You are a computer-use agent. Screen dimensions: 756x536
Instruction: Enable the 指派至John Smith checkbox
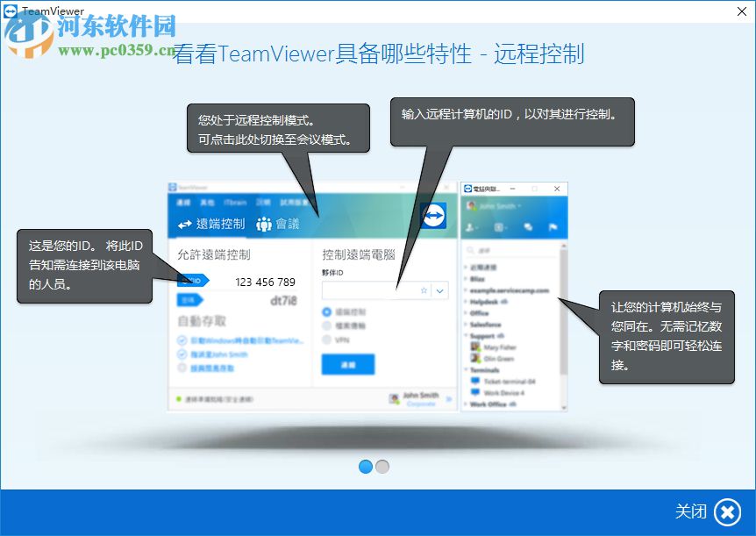[181, 354]
